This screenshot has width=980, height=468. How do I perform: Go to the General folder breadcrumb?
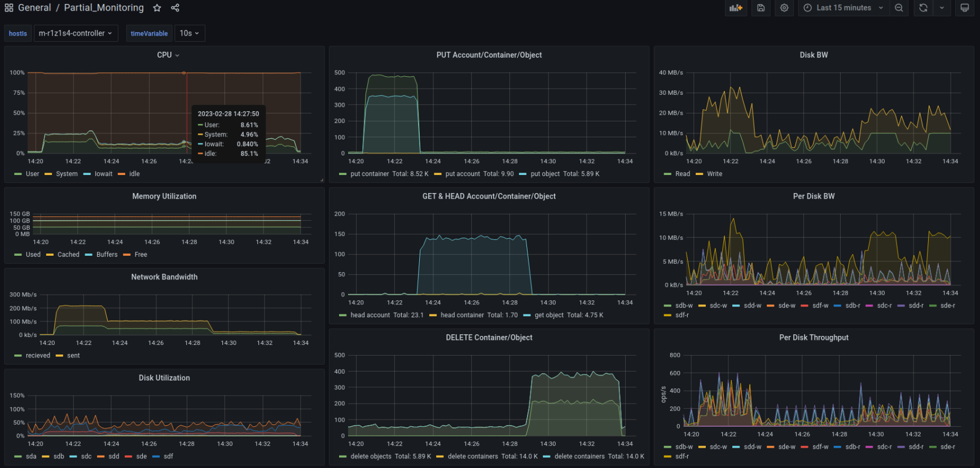pyautogui.click(x=34, y=8)
